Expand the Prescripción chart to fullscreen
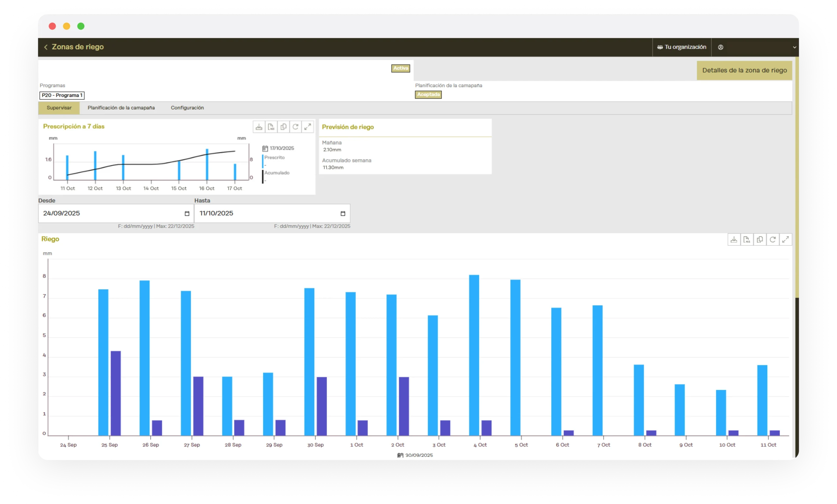Image resolution: width=837 pixels, height=504 pixels. click(x=308, y=127)
